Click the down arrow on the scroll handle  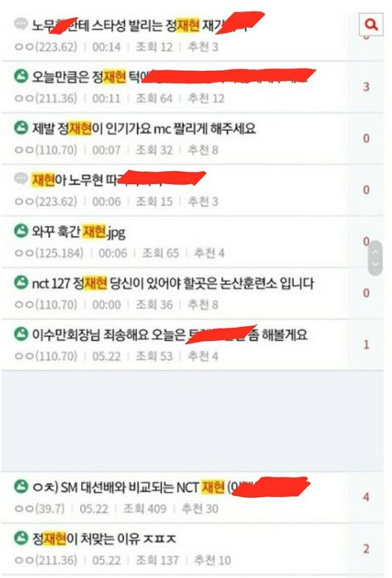coord(375,264)
